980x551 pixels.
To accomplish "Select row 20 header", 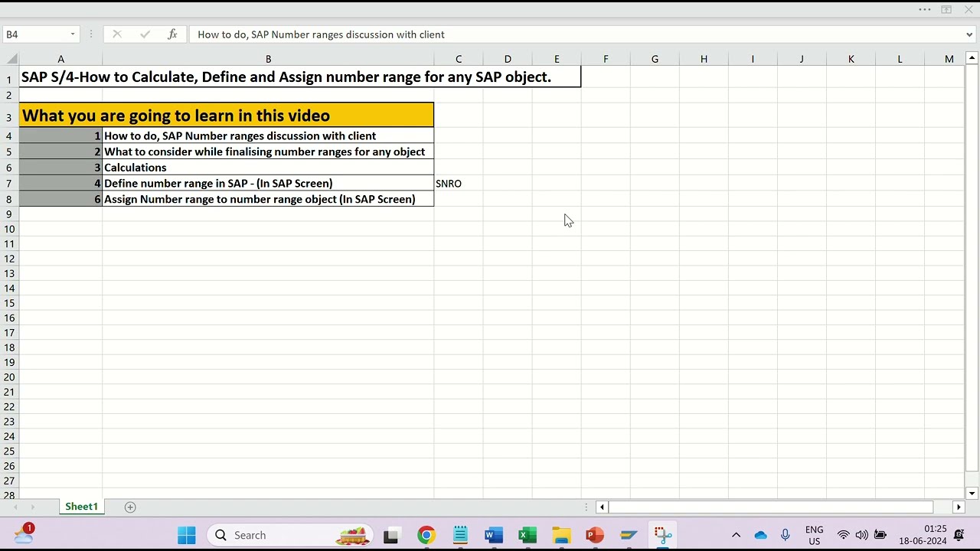I will coord(9,377).
